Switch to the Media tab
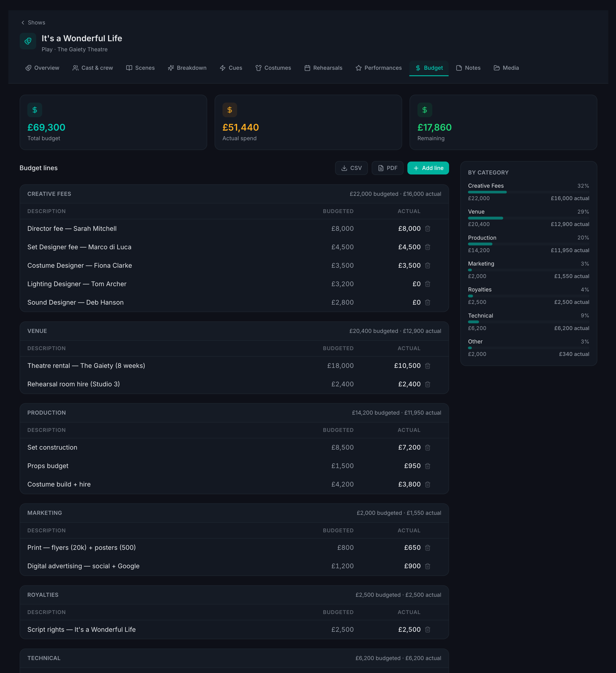This screenshot has height=673, width=616. [506, 68]
